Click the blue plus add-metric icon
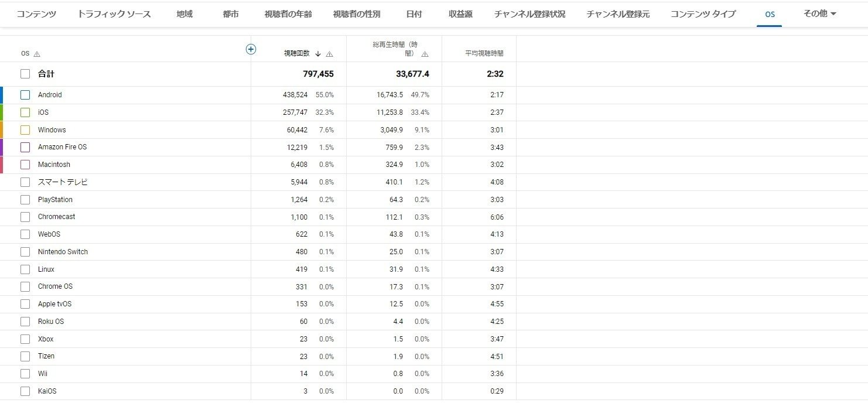The image size is (868, 403). click(251, 49)
